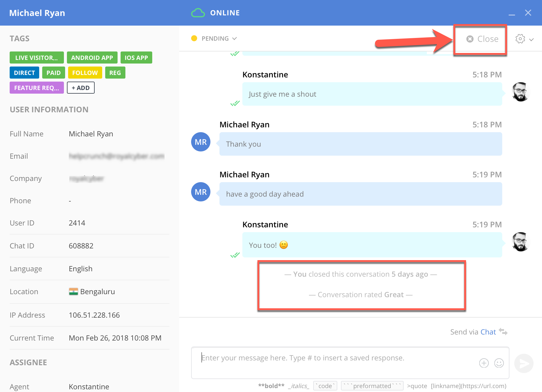Click the preformatted formatting hint
542x392 pixels.
(372, 386)
